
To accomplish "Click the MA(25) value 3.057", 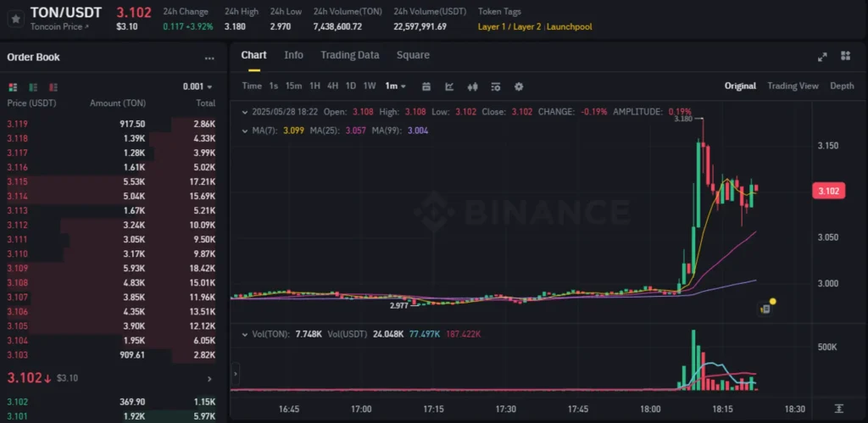I will [x=355, y=131].
